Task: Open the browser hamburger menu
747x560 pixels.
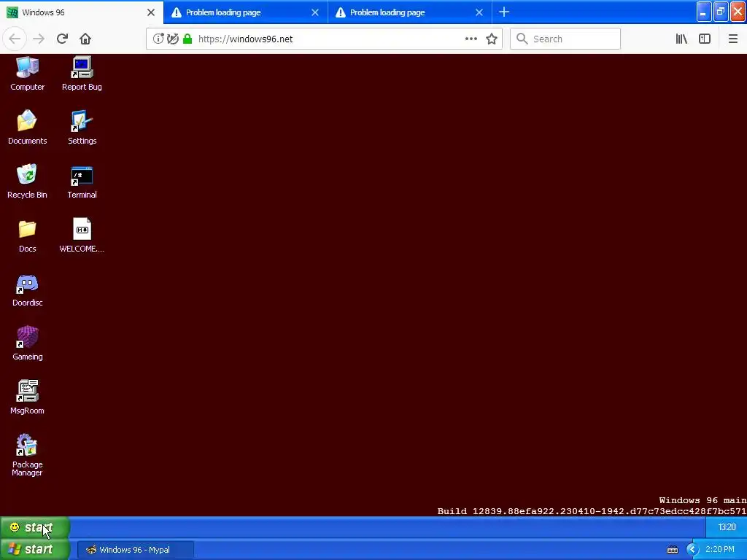Action: (732, 39)
